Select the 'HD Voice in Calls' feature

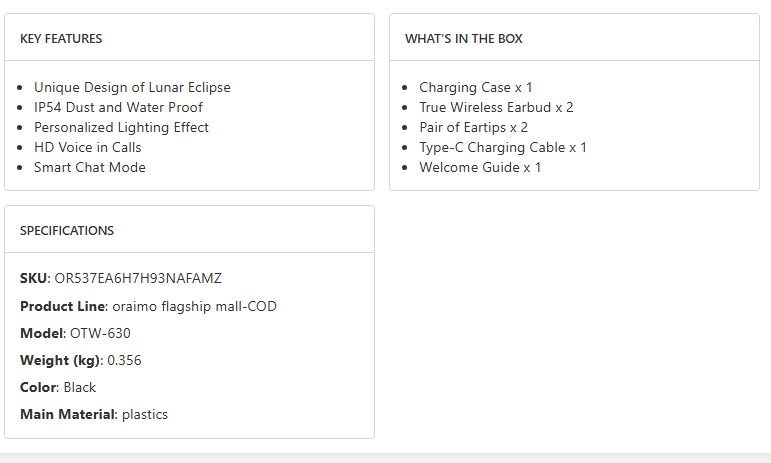88,148
